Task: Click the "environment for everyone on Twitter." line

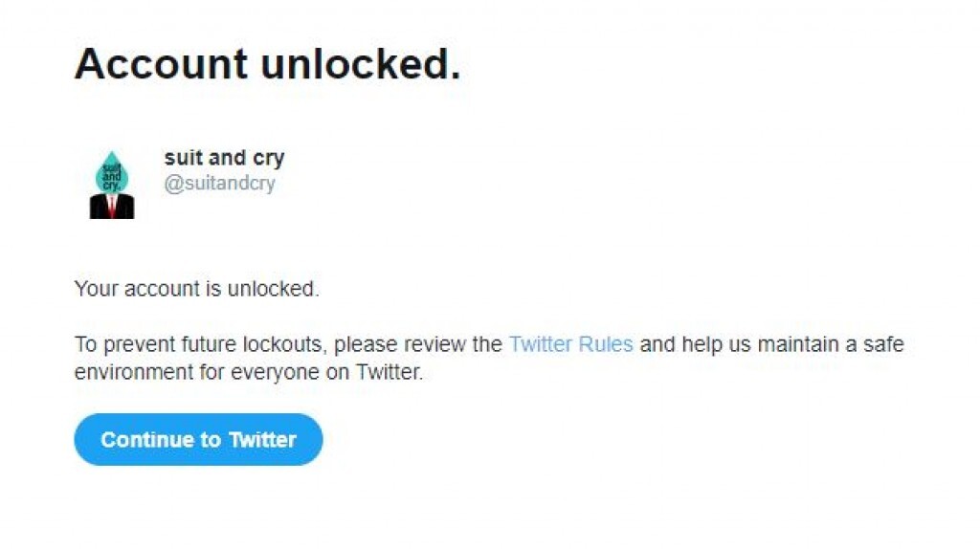Action: (248, 372)
